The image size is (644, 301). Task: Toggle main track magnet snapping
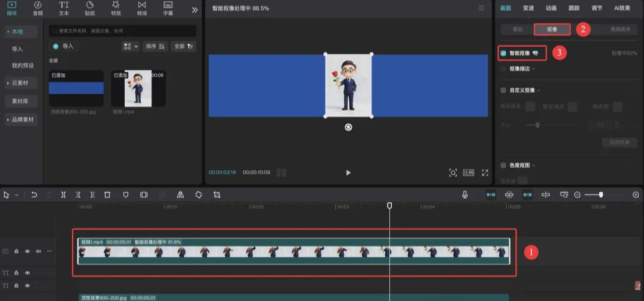(x=491, y=195)
